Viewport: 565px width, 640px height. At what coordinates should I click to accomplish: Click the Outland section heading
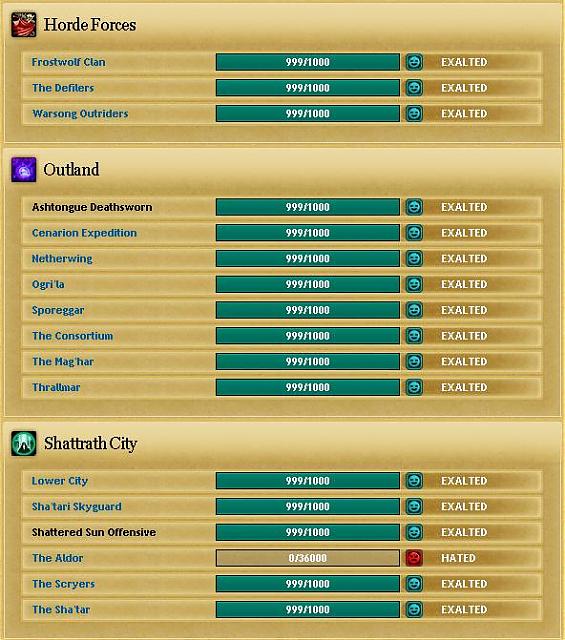tap(71, 169)
